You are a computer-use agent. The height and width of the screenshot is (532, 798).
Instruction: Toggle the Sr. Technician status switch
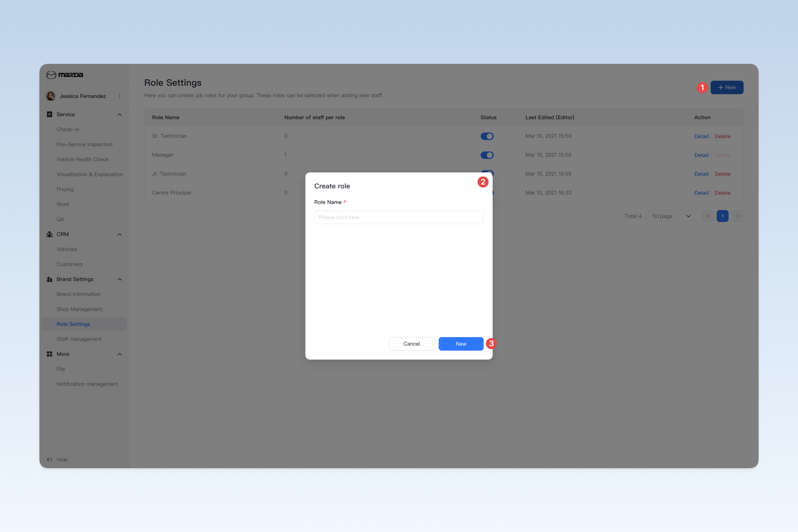pos(487,136)
